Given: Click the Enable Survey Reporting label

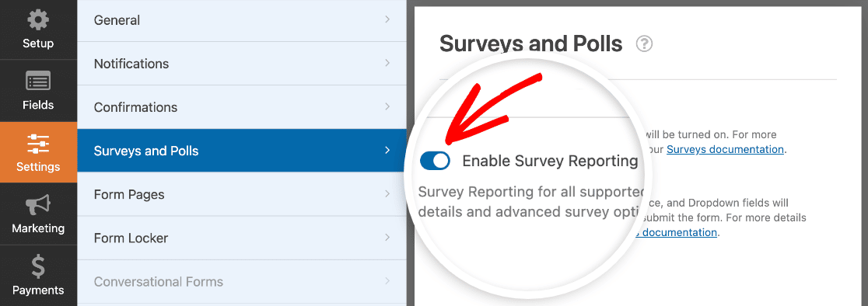Looking at the screenshot, I should pyautogui.click(x=550, y=161).
